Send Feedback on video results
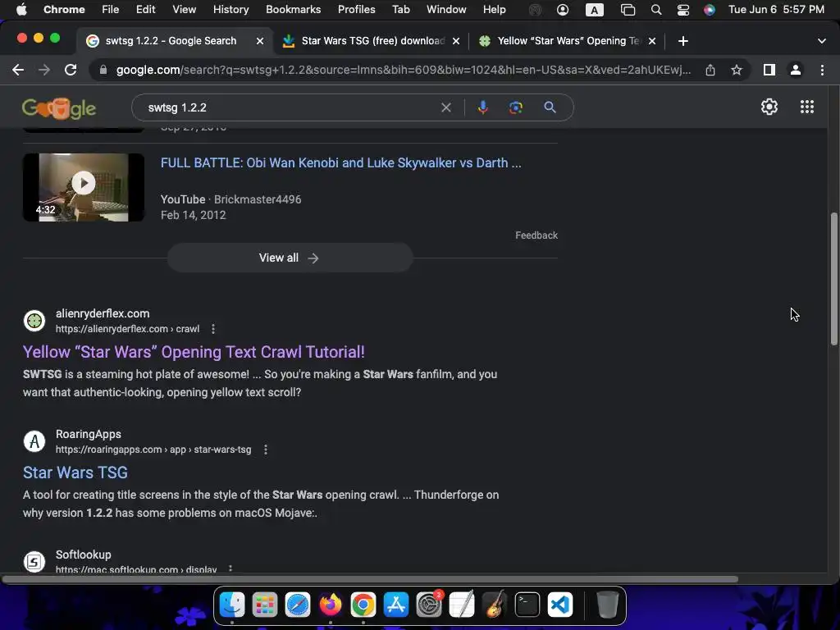The height and width of the screenshot is (630, 840). click(536, 235)
